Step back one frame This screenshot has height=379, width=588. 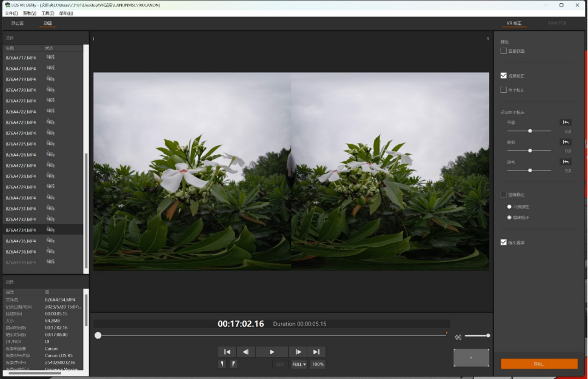(246, 352)
